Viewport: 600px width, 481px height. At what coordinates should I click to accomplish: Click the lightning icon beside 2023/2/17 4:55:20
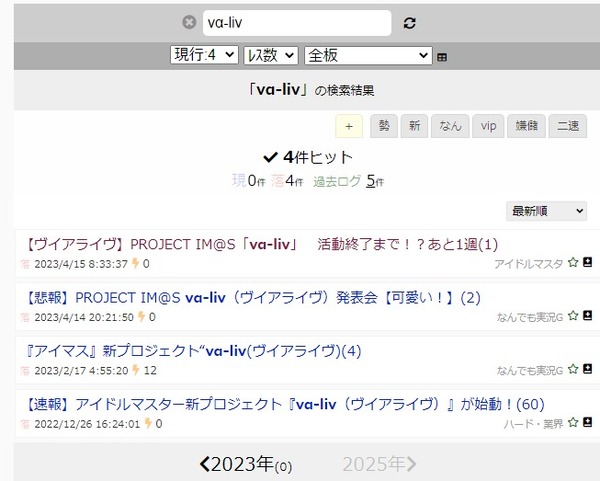pos(135,370)
